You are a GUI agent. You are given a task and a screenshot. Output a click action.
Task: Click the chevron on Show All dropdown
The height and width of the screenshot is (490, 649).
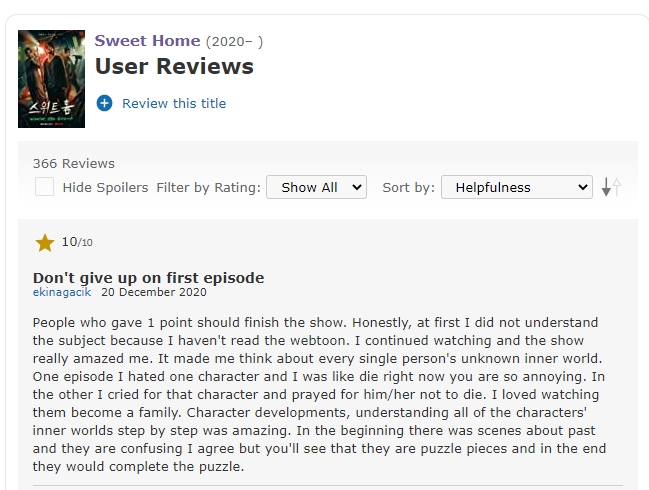(356, 187)
